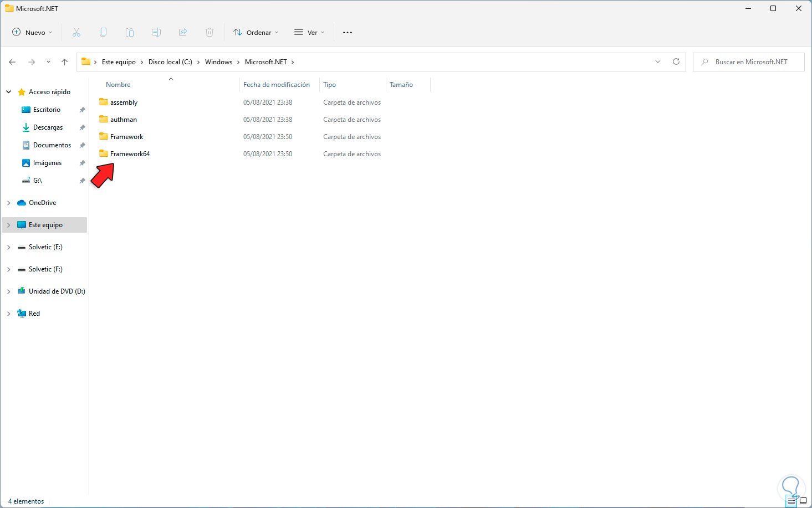Click the Copy icon in toolbar

(103, 33)
